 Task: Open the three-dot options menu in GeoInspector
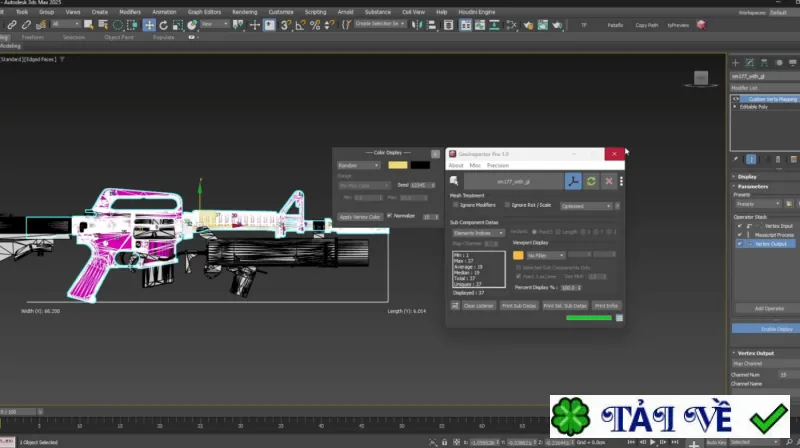[621, 181]
